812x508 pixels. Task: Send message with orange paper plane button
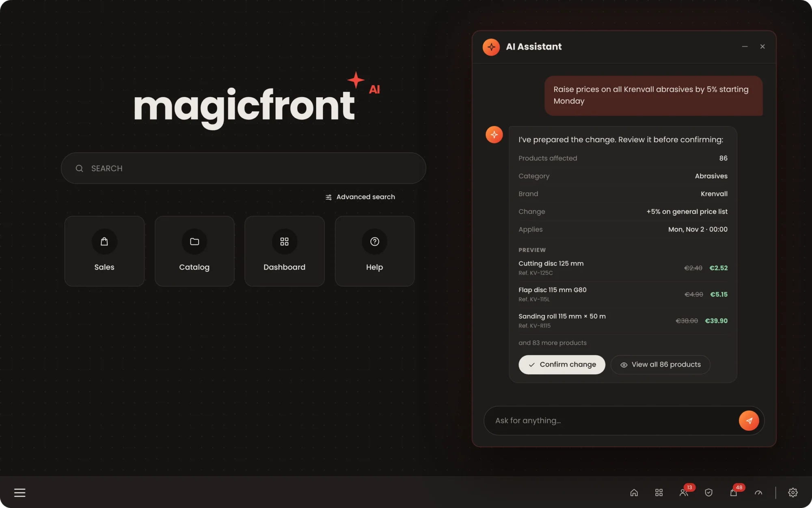749,421
